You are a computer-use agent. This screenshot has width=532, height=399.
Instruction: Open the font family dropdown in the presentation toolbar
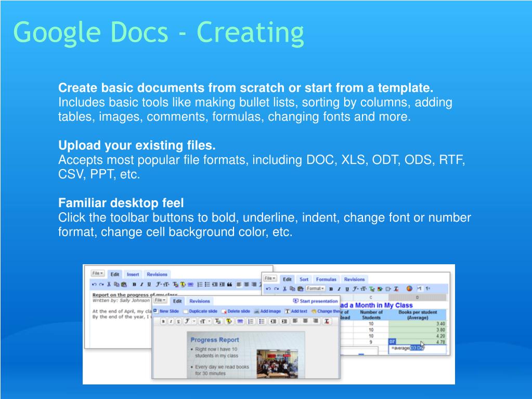coord(190,321)
